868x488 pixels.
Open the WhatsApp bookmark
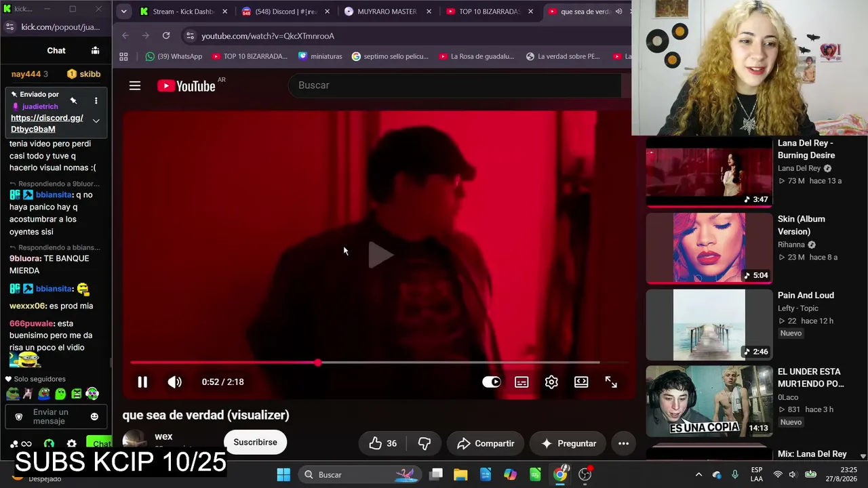click(x=174, y=56)
